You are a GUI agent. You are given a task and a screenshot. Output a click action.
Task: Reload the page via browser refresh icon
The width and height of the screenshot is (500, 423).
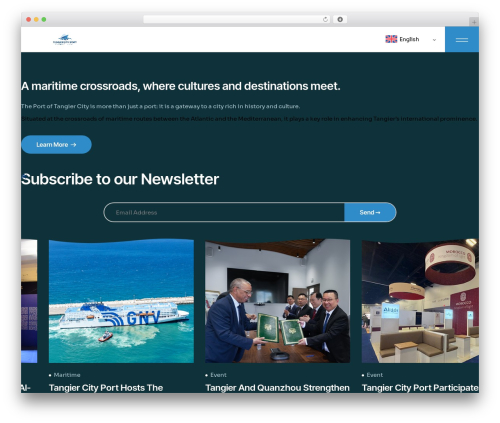click(325, 19)
